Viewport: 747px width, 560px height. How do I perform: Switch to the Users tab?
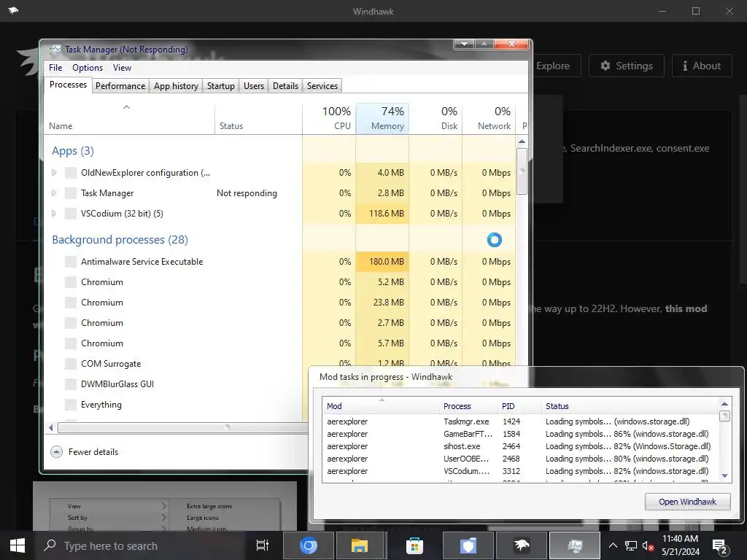tap(253, 86)
